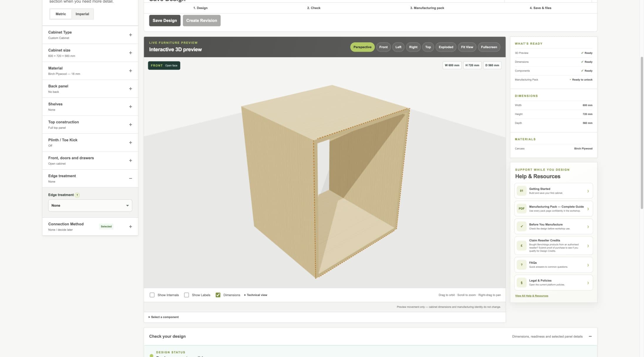
Task: Switch preview to Exploded view
Action: coord(446,47)
